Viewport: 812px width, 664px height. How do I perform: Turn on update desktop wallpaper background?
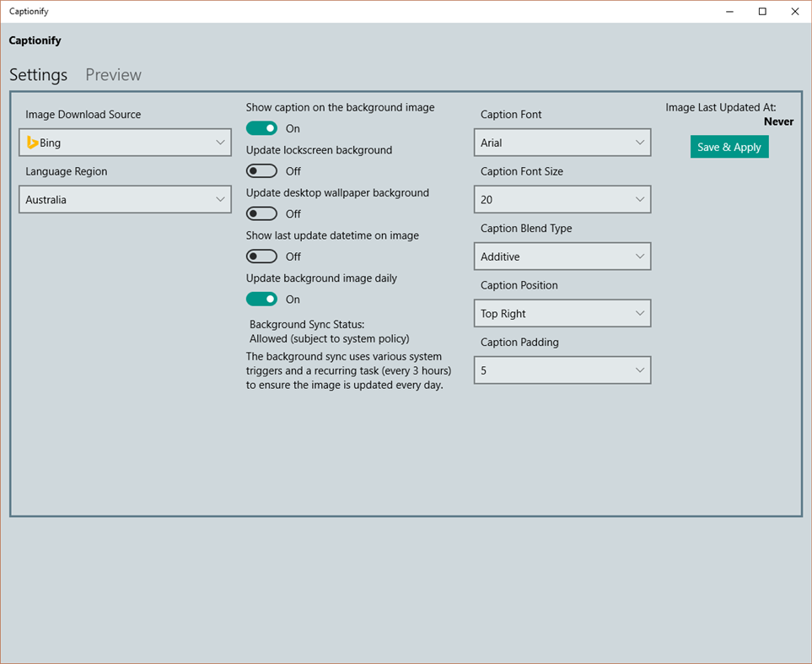[x=261, y=213]
